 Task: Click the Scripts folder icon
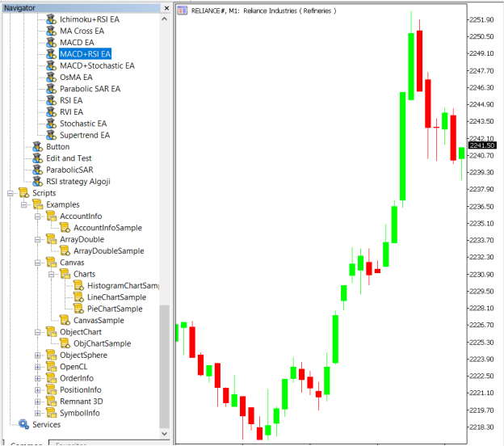click(23, 193)
